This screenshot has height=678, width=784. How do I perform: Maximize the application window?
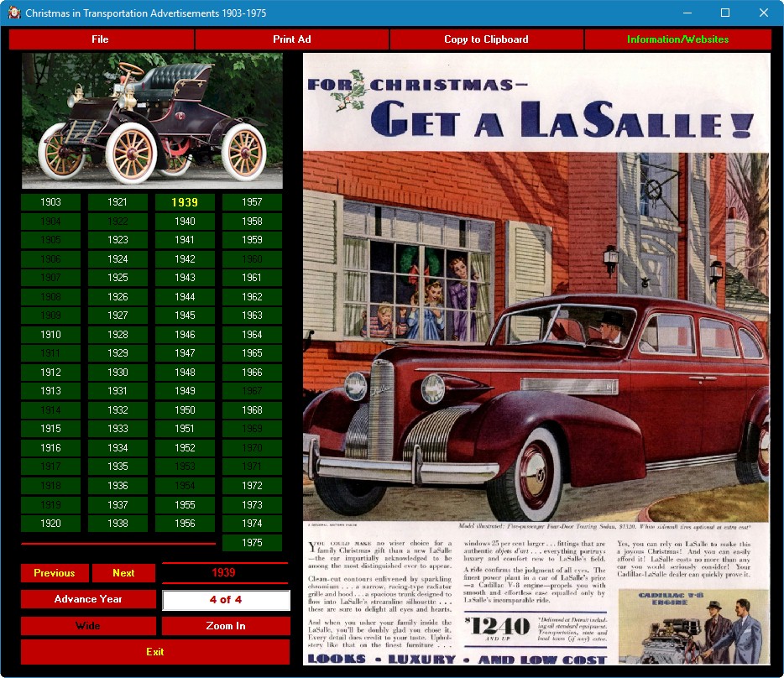(x=725, y=13)
